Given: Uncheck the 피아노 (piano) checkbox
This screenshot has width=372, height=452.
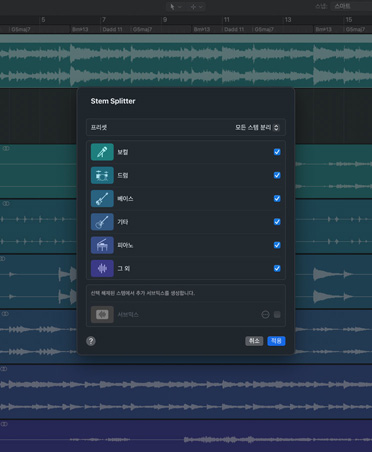Looking at the screenshot, I should point(277,245).
